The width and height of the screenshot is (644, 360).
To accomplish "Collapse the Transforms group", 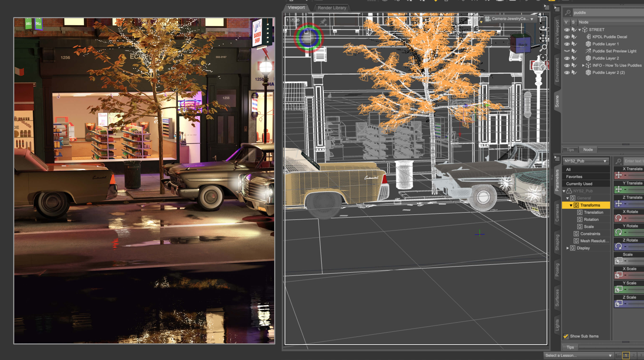I will [571, 205].
